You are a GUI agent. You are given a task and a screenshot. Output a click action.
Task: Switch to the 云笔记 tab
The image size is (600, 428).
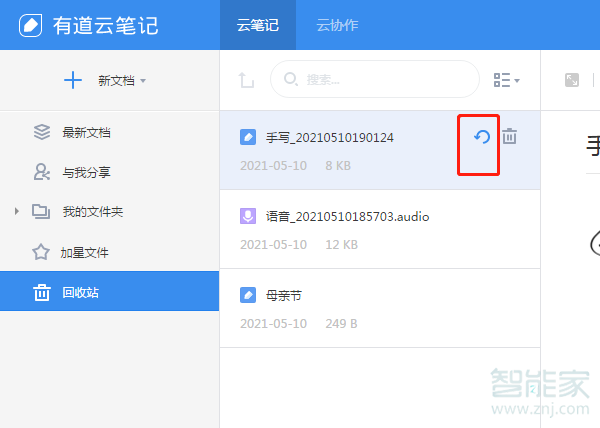coord(258,25)
